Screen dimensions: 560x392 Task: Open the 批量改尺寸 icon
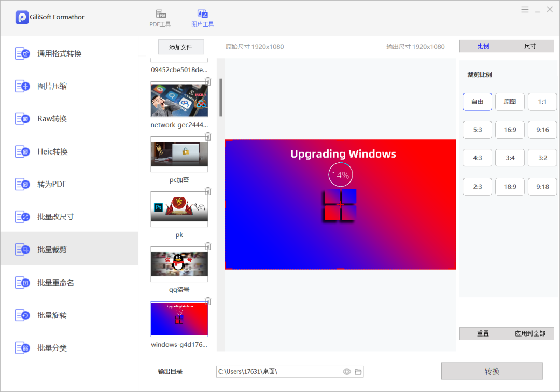22,217
